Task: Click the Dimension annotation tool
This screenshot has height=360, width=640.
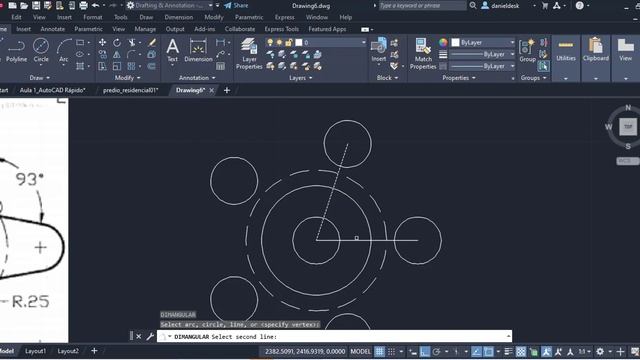Action: 198,50
